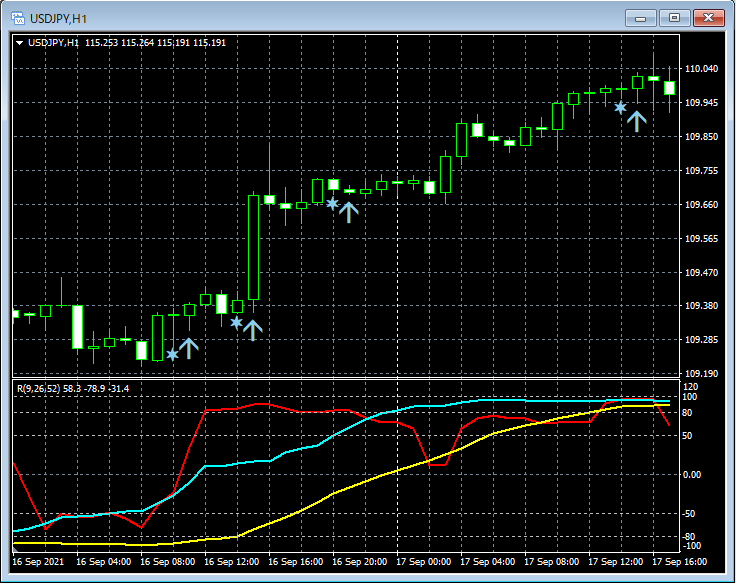Click the indicator scale value -50
Viewport: 737px width, 583px height.
pyautogui.click(x=689, y=514)
